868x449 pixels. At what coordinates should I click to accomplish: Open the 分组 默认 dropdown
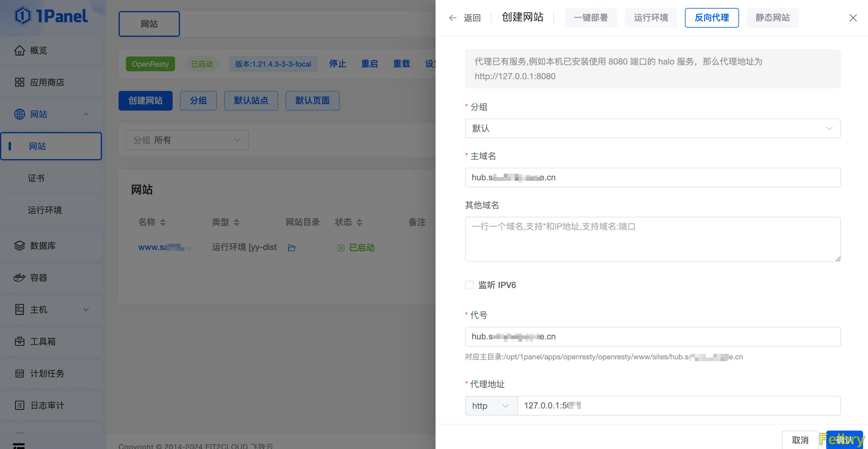[x=653, y=128]
